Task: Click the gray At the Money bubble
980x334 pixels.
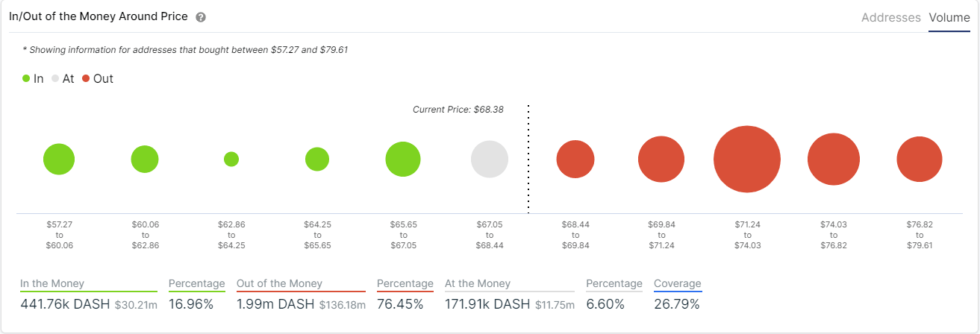Action: pyautogui.click(x=490, y=159)
